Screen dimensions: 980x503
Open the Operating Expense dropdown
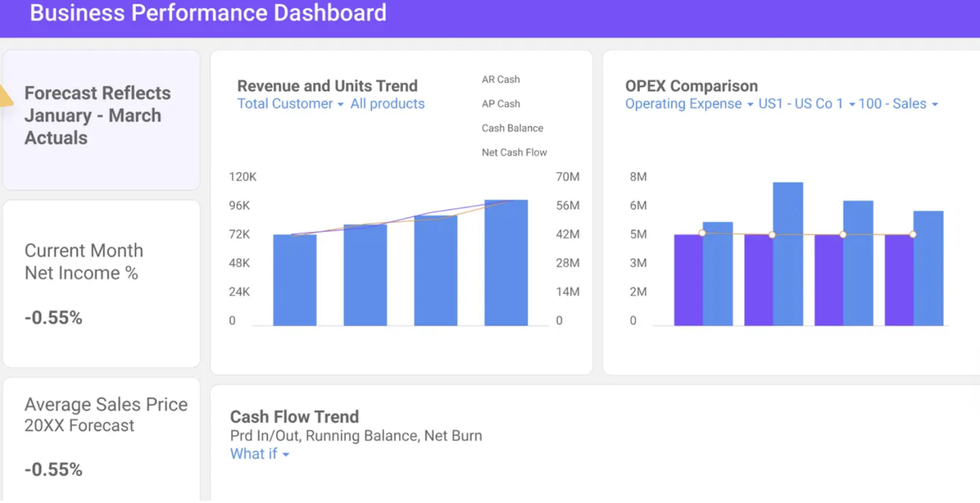click(x=689, y=104)
